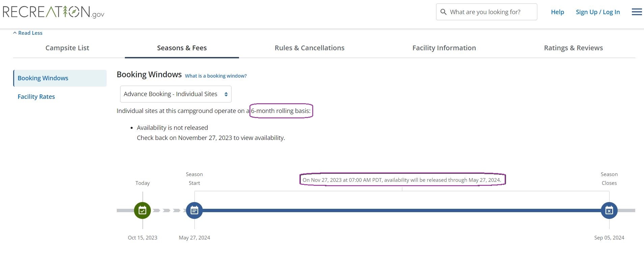Click the Season Closes calendar icon
644x255 pixels.
point(609,210)
